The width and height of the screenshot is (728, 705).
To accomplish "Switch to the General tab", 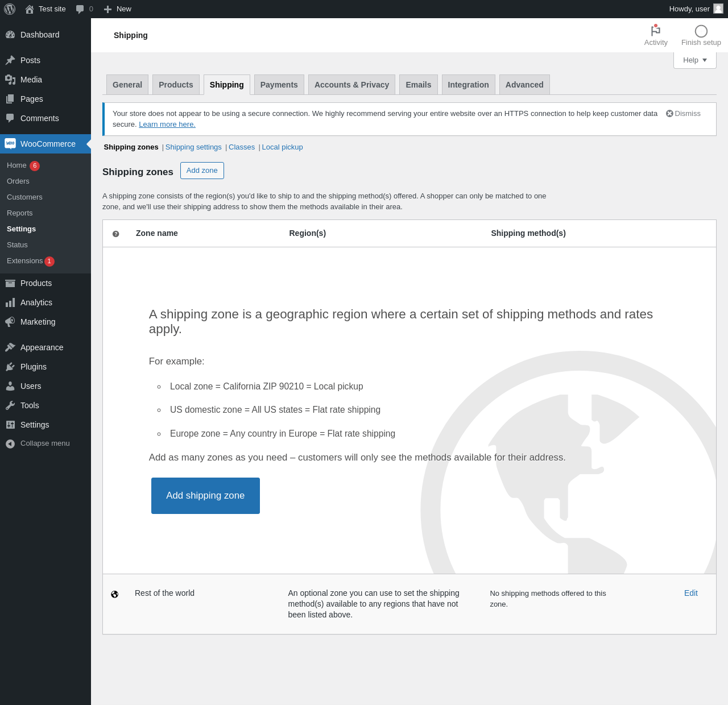I will click(127, 85).
